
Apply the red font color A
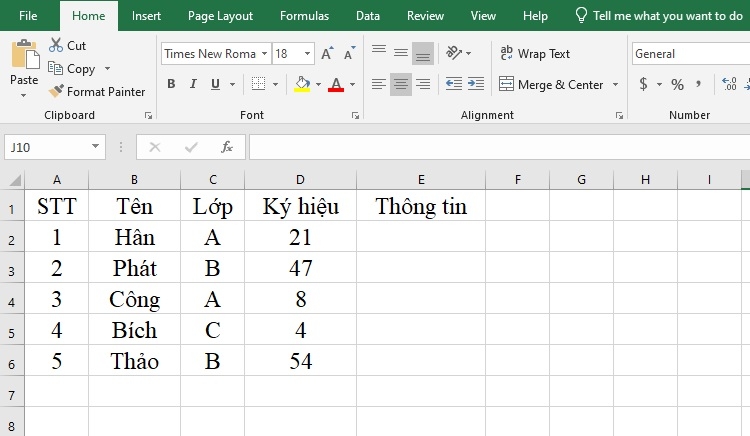coord(336,84)
